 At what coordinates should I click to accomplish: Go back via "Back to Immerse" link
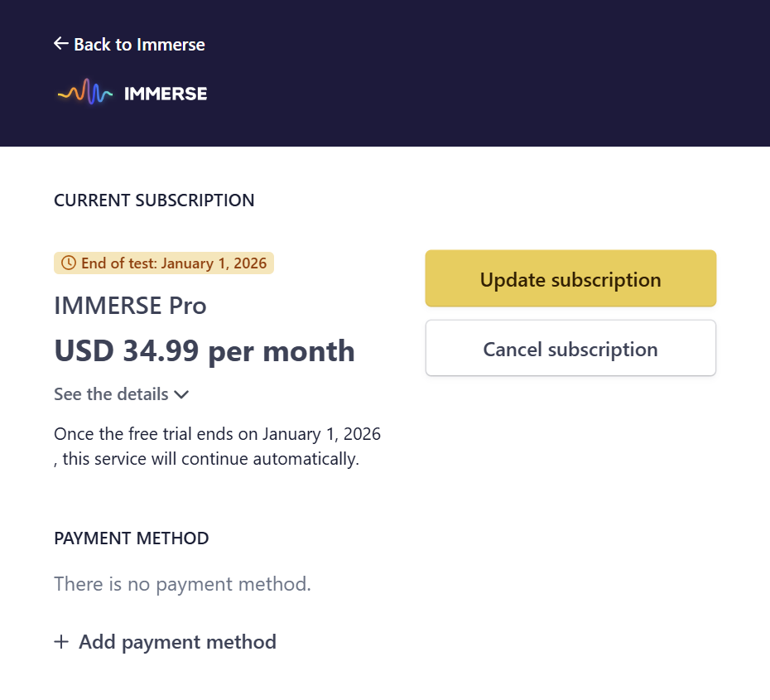click(139, 45)
